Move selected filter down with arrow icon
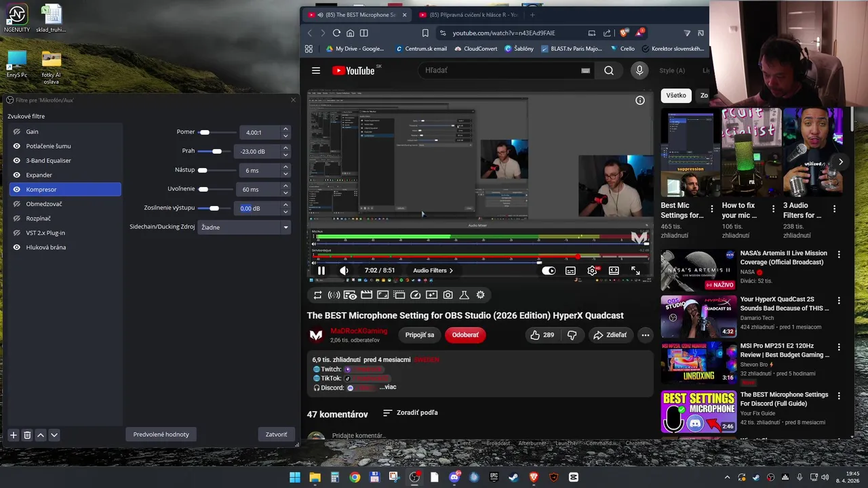 [x=54, y=435]
